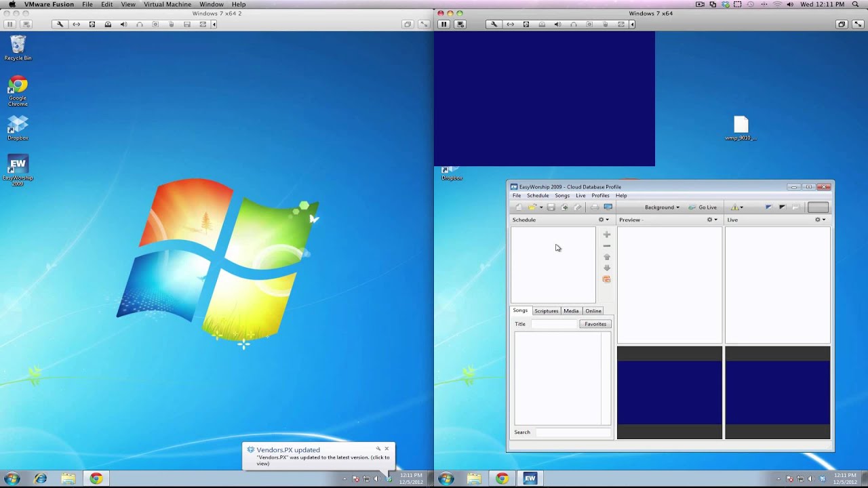The width and height of the screenshot is (868, 488).
Task: Remove schedule item with minus icon
Action: click(x=607, y=246)
